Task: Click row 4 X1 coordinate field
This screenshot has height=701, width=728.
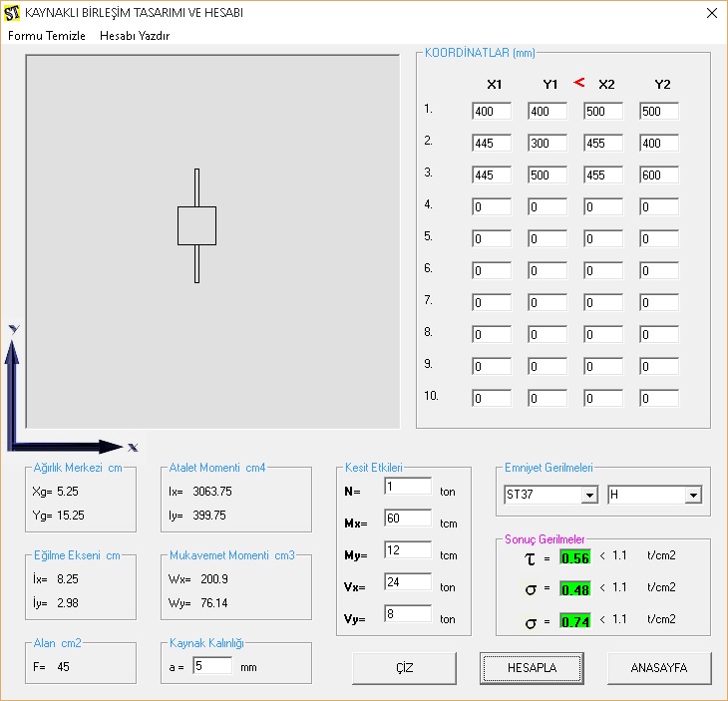Action: click(492, 207)
